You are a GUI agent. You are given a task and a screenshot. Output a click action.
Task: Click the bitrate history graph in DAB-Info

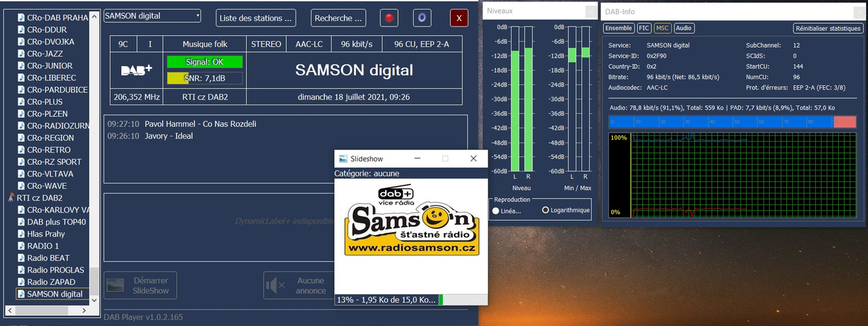[732, 176]
